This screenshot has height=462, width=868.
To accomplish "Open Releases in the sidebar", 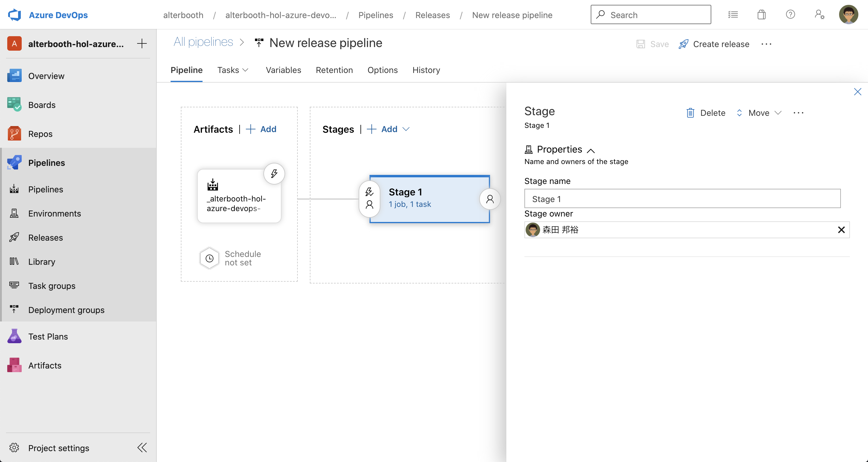I will coord(46,238).
